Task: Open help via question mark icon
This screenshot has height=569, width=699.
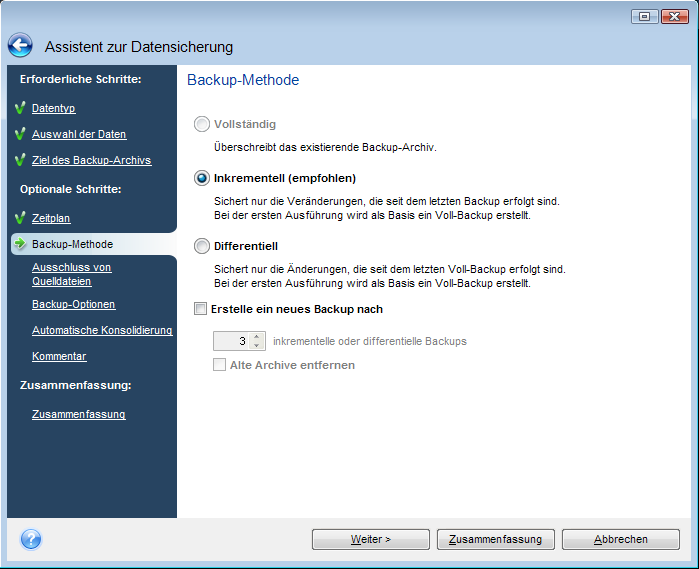Action: 30,539
